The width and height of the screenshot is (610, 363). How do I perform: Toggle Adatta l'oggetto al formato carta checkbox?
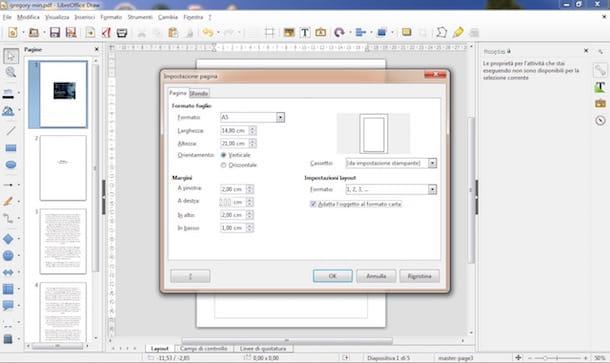point(313,204)
